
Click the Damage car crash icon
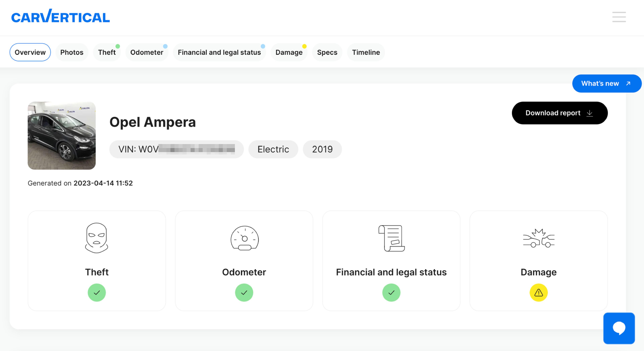tap(539, 238)
